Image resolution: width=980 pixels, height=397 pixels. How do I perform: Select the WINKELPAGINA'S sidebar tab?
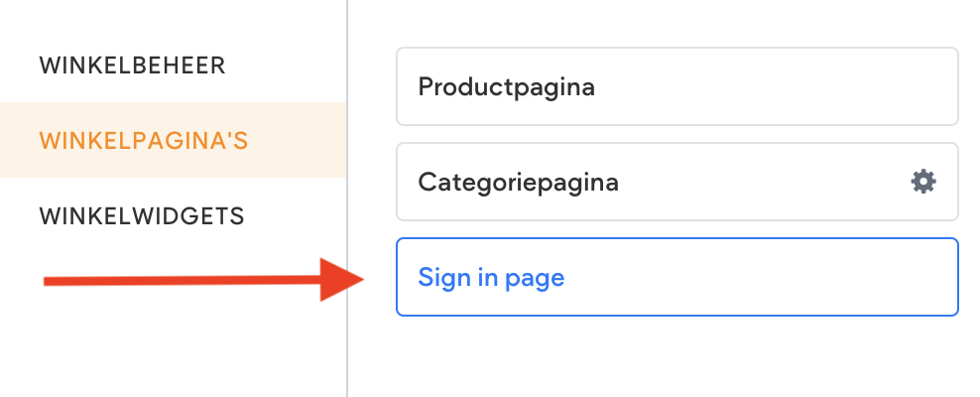pos(144,140)
